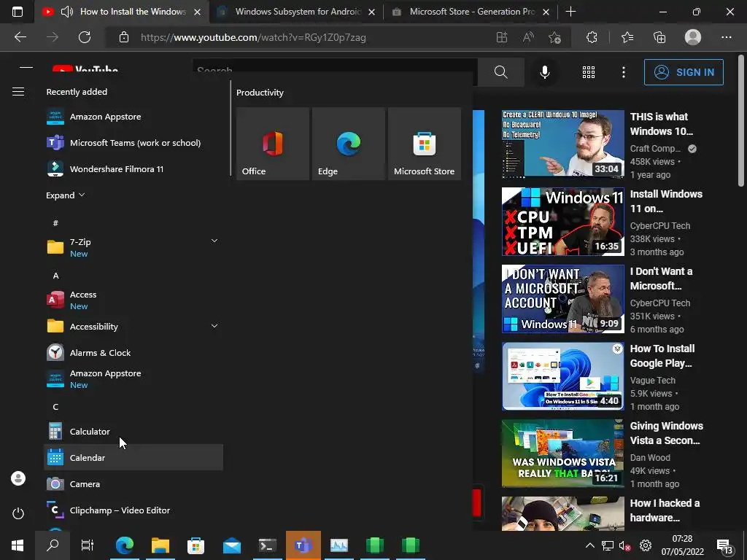
Task: Search YouTube with your voice
Action: coord(544,72)
